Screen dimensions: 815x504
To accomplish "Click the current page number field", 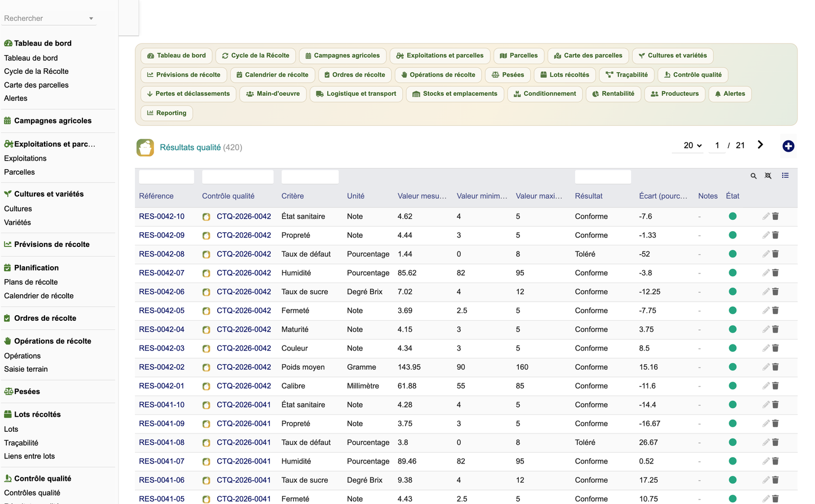I will pyautogui.click(x=717, y=145).
